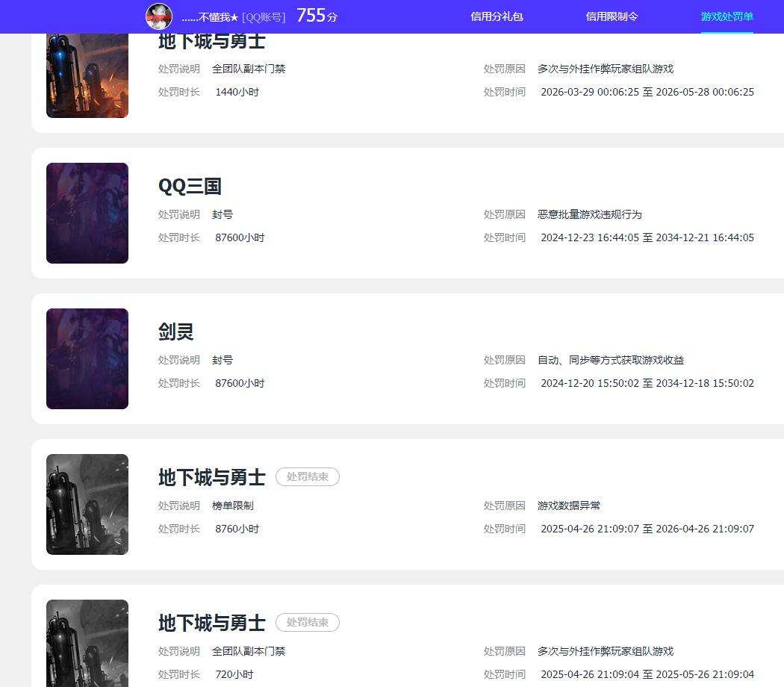Click 封号 in the QQ三国 card
The width and height of the screenshot is (784, 687).
click(x=223, y=214)
